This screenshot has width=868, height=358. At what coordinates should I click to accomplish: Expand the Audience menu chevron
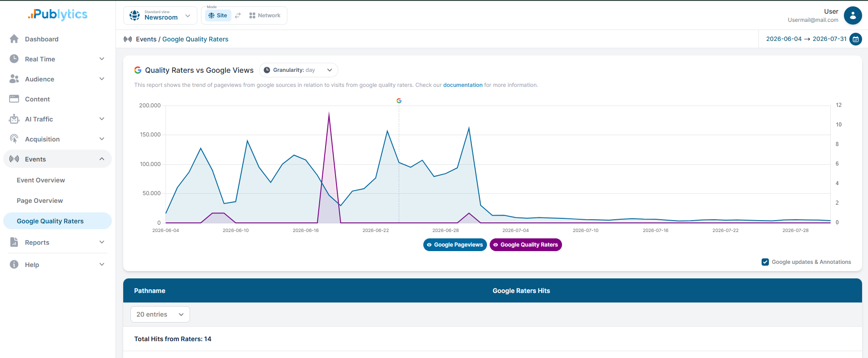point(102,79)
